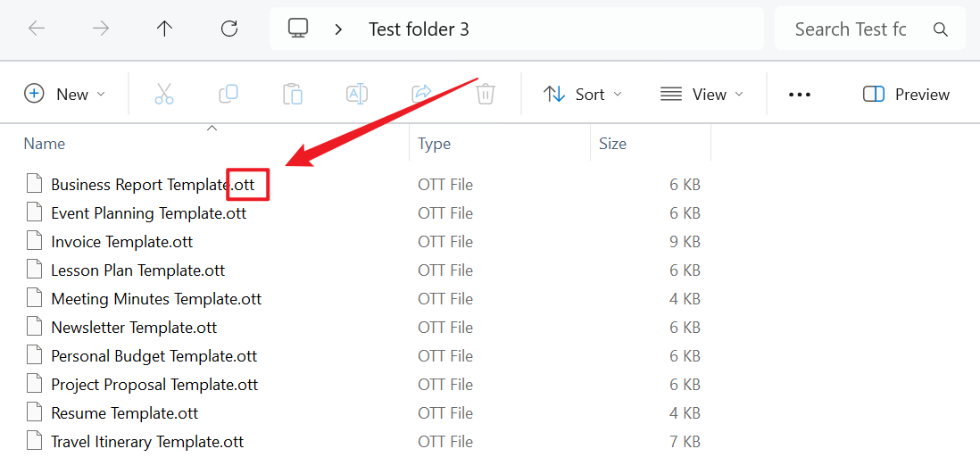Select Invoice Template.ott file
Image resolution: width=980 pixels, height=474 pixels.
pyautogui.click(x=121, y=242)
